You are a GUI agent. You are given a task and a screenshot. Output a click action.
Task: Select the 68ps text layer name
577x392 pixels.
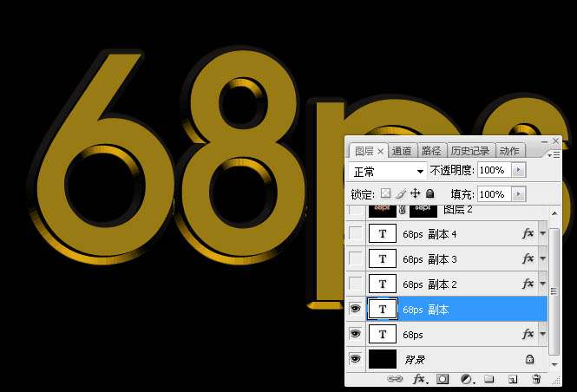[412, 335]
